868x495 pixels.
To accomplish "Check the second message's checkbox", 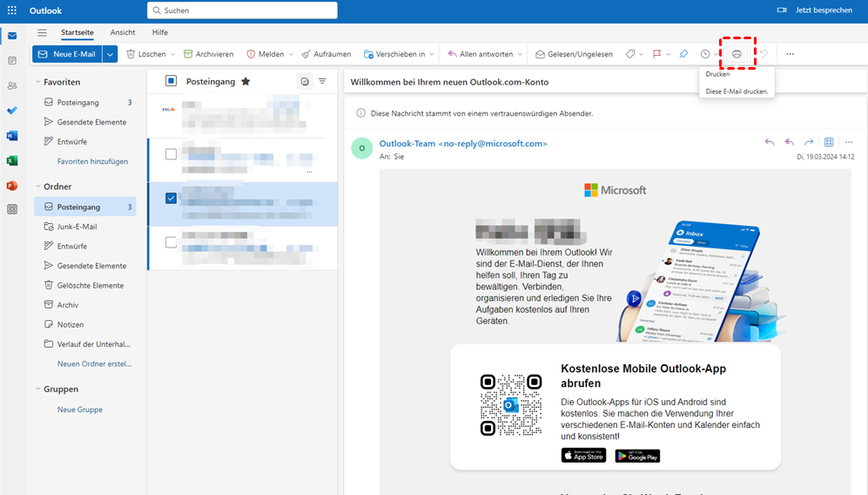I will pos(171,154).
